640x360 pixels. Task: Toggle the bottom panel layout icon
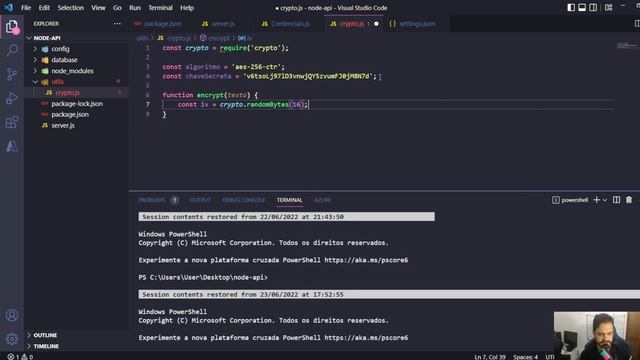pyautogui.click(x=582, y=8)
